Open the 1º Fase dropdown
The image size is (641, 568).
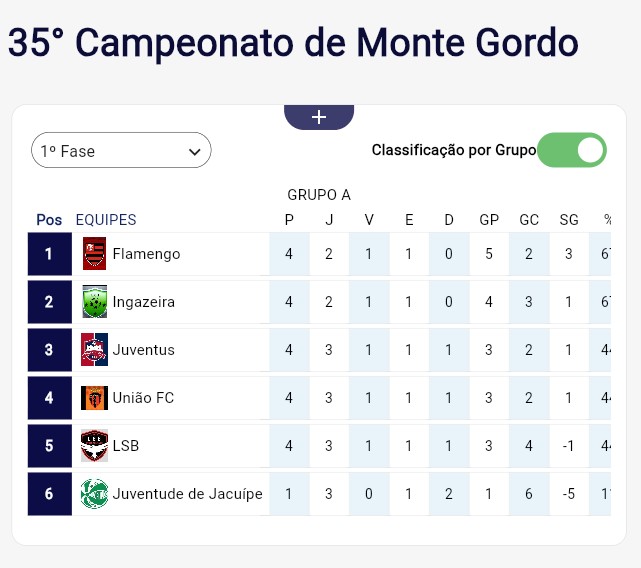pos(121,151)
